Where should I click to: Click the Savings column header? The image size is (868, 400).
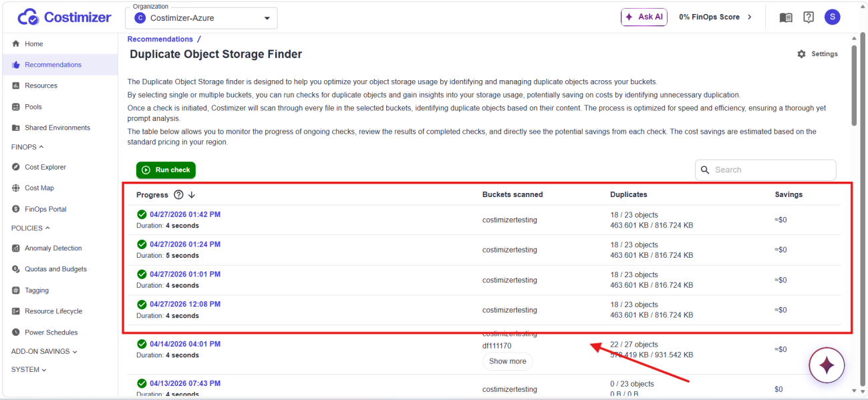788,195
